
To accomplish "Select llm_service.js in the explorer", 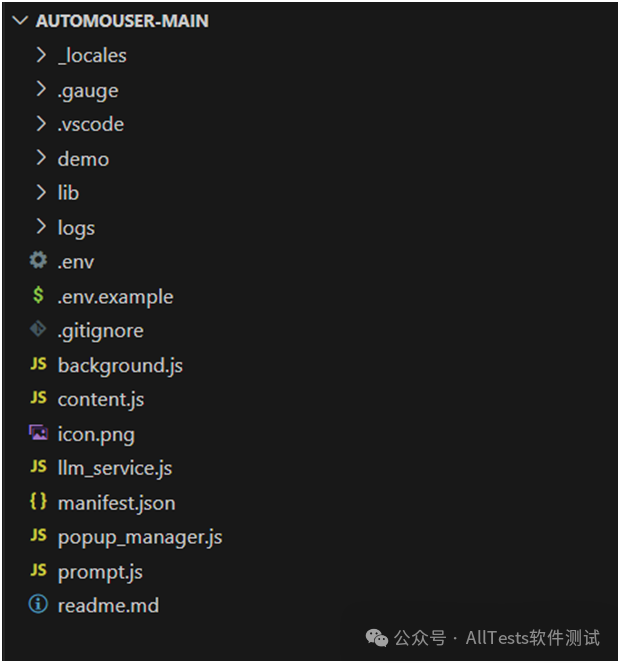I will click(x=115, y=468).
